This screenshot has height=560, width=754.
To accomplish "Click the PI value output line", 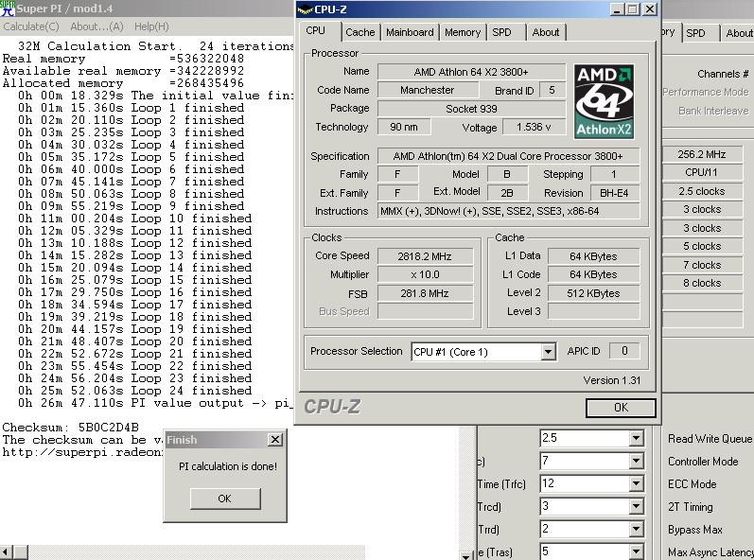I will tap(154, 403).
